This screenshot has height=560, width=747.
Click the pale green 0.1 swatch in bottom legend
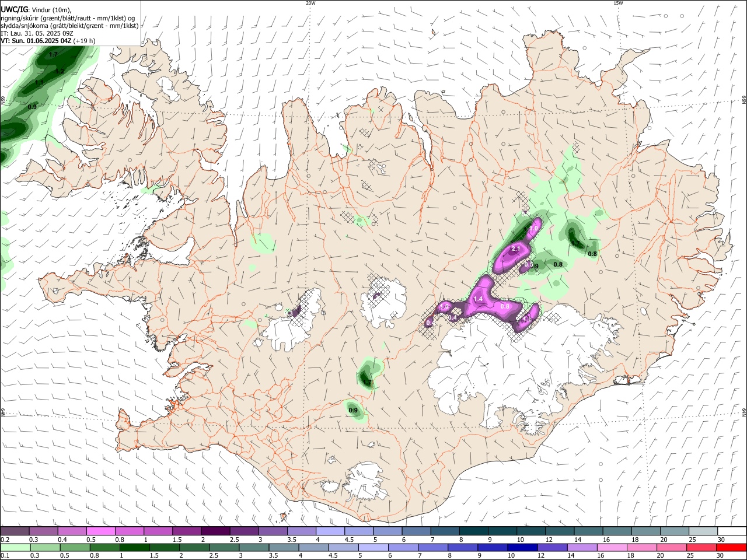pyautogui.click(x=15, y=548)
